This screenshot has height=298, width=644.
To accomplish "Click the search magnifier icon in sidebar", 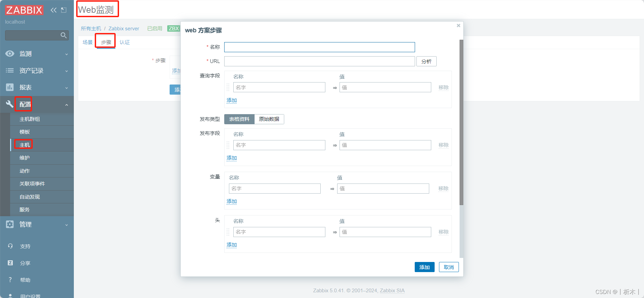I will 63,35.
